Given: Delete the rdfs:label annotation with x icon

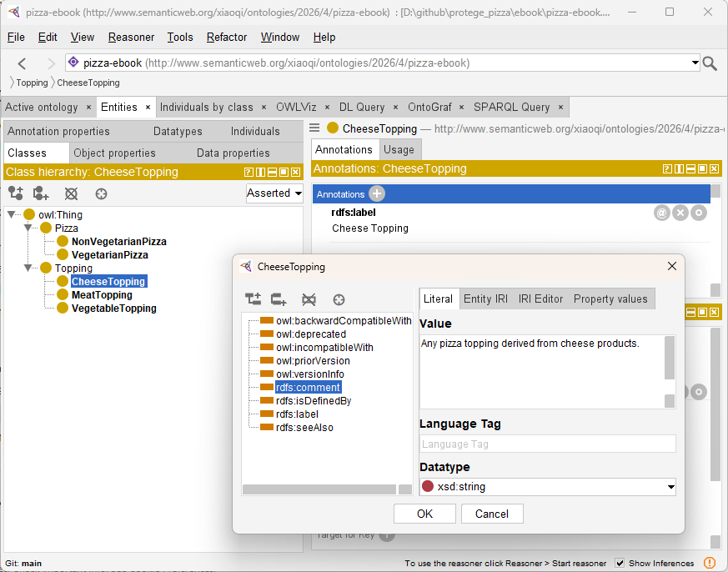Looking at the screenshot, I should tap(680, 213).
